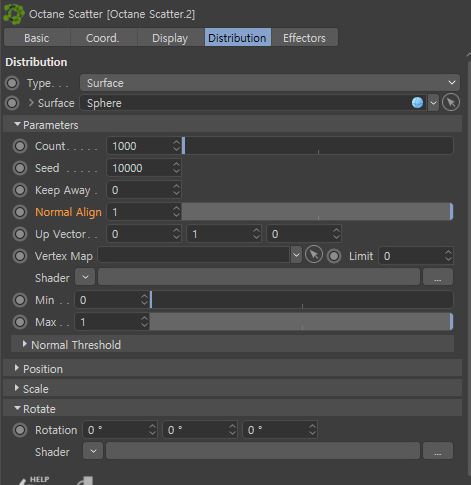Click the Seed value input field
Screen dimensions: 471x485
[x=139, y=168]
